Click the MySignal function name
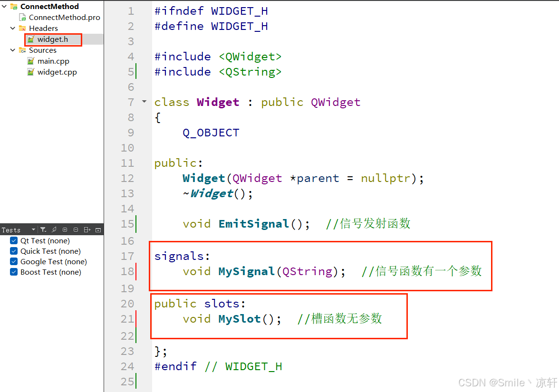This screenshot has width=559, height=392. (246, 272)
